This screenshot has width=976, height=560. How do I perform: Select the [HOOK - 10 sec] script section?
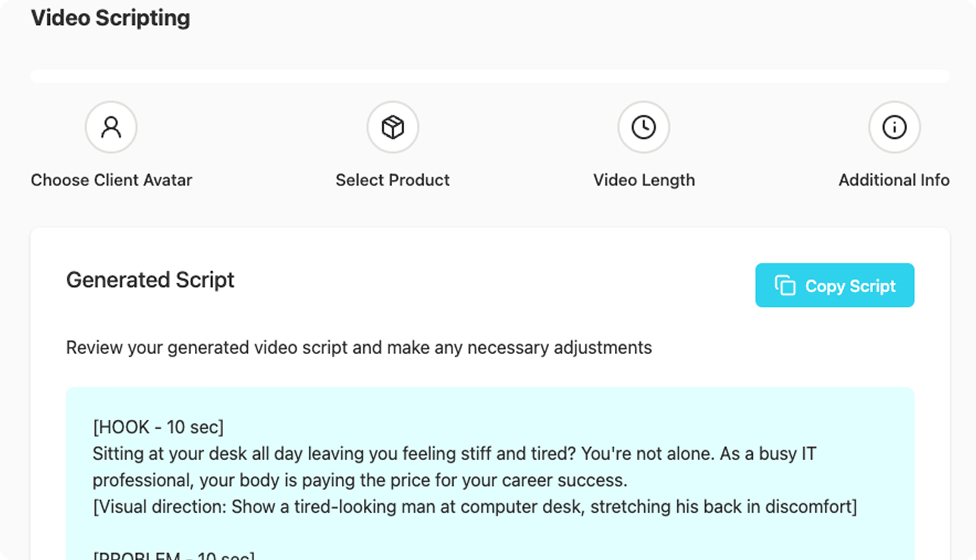[x=157, y=427]
